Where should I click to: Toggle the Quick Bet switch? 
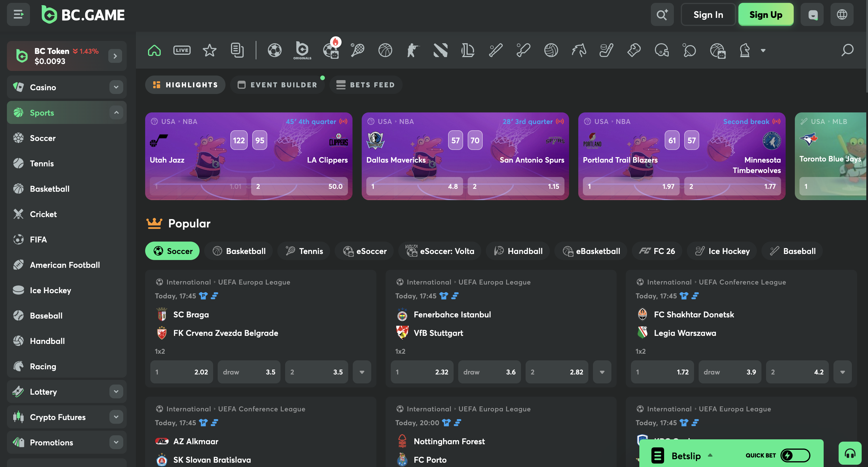click(x=795, y=455)
